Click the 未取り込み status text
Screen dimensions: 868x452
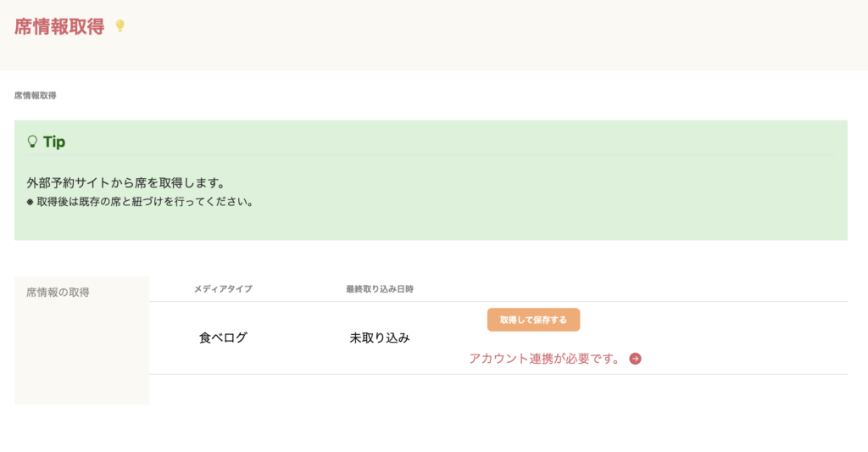380,338
